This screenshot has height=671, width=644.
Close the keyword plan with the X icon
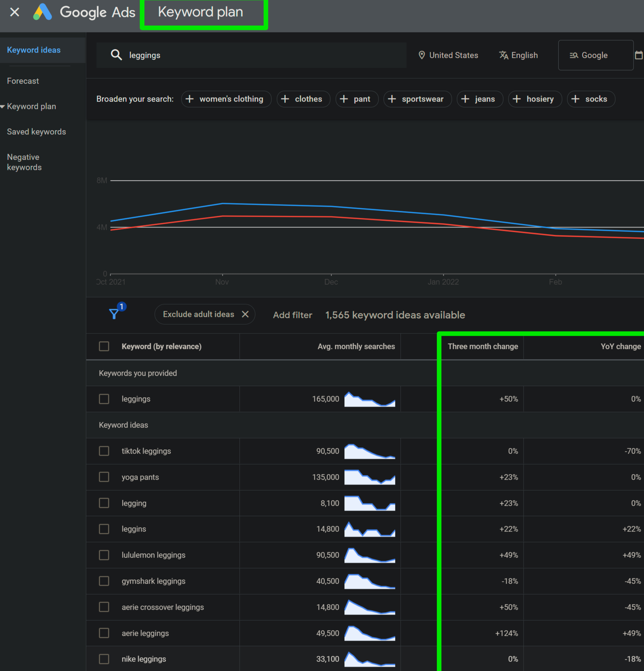point(14,12)
